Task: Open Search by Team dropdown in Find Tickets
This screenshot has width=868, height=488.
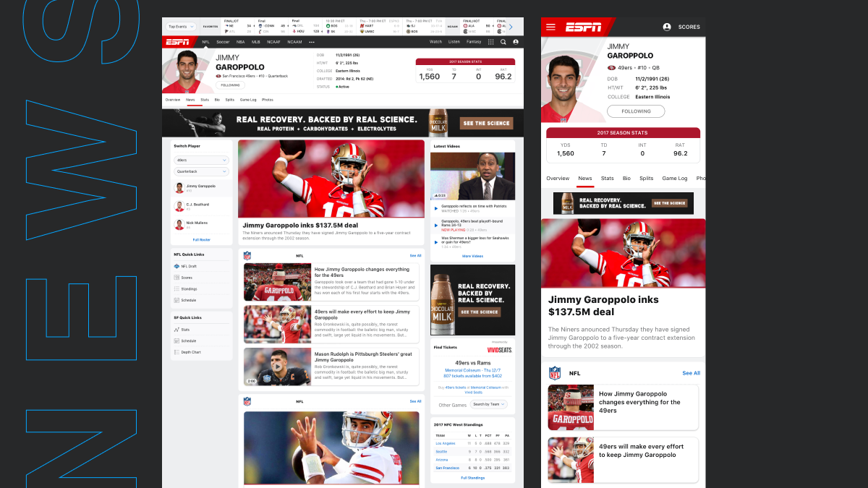Action: pyautogui.click(x=489, y=404)
